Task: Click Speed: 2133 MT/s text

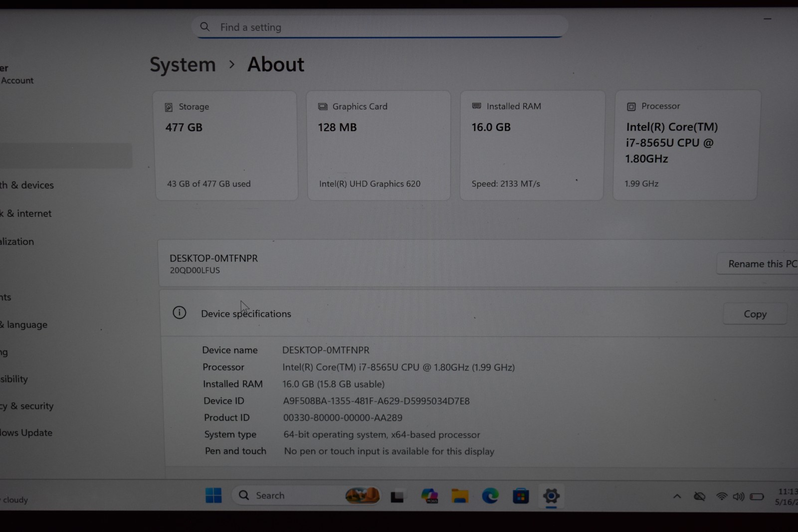Action: [x=506, y=184]
